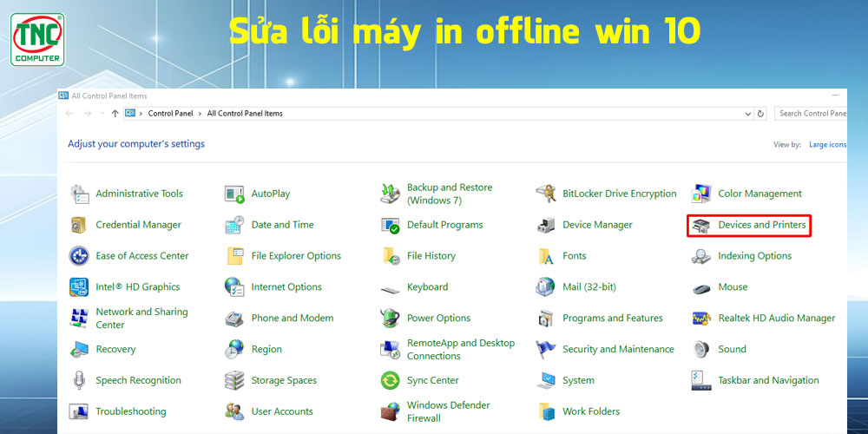Open Ease of Access Center icon

pos(79,256)
